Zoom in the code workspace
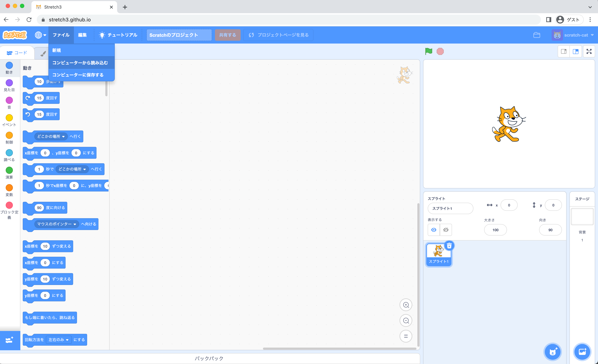 406,305
